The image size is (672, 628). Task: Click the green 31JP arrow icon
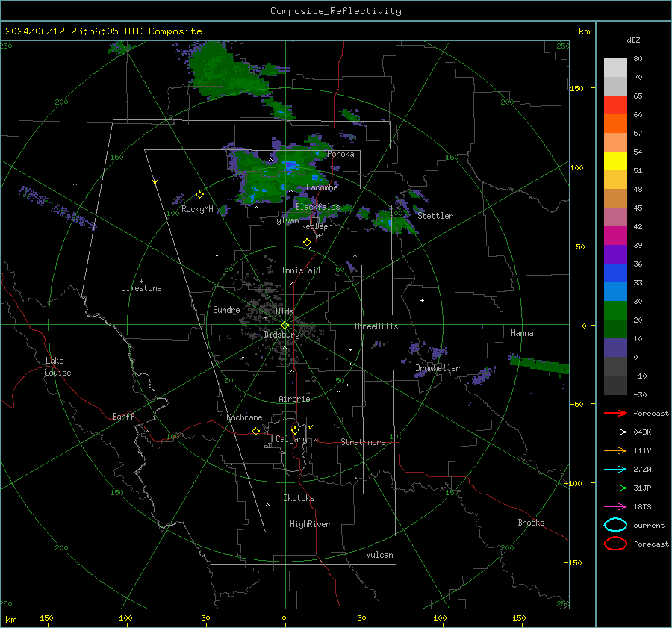tap(615, 488)
